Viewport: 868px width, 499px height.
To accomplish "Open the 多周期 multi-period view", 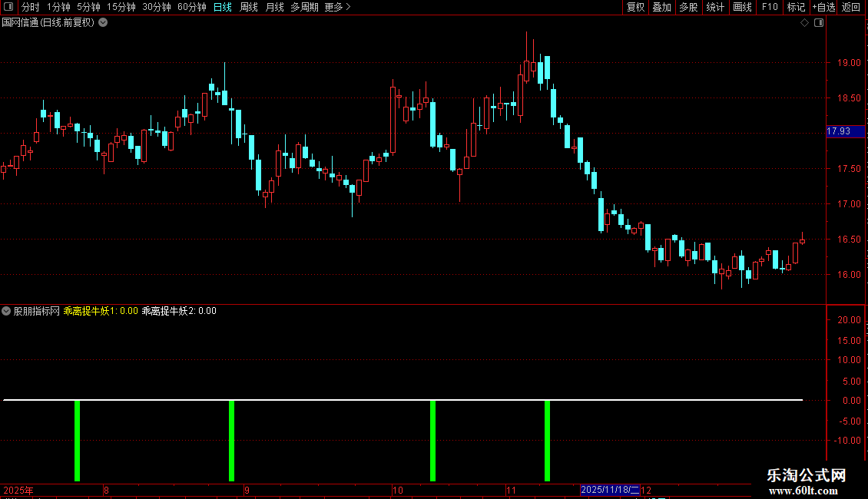I will [x=304, y=7].
